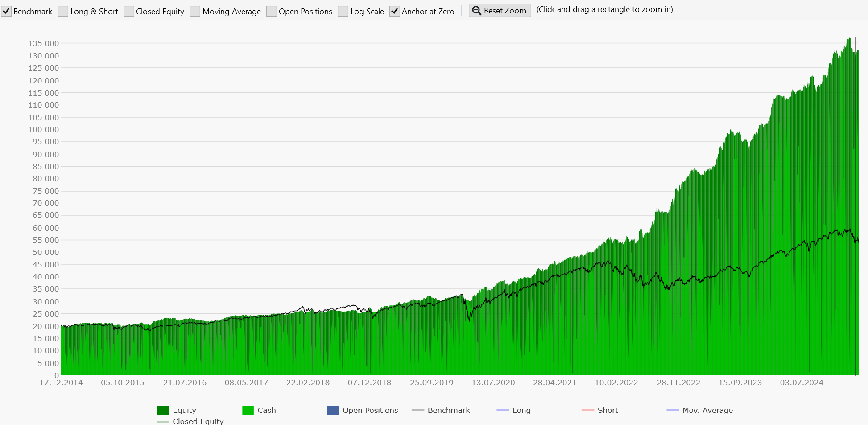Enable Log Scale checkbox
868x425 pixels.
[343, 11]
